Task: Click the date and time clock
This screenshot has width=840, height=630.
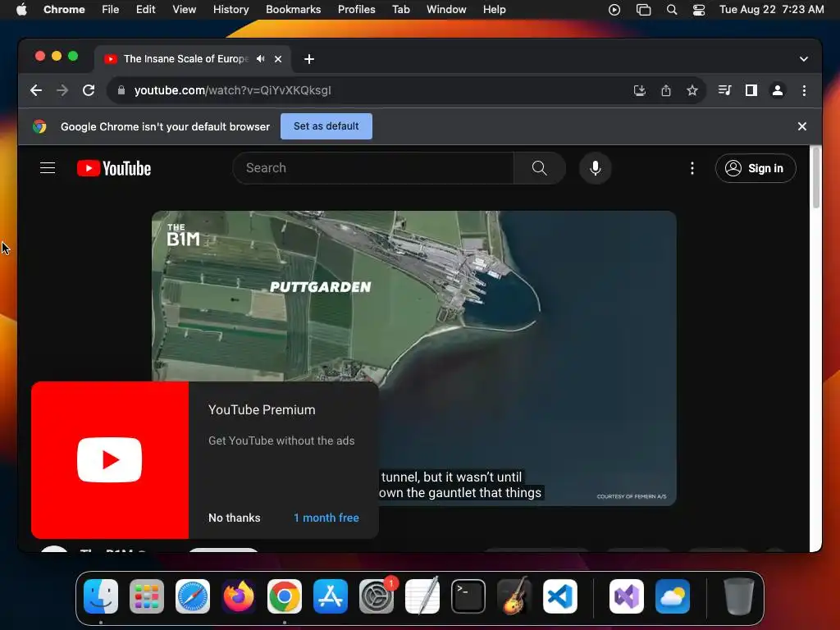Action: (771, 10)
